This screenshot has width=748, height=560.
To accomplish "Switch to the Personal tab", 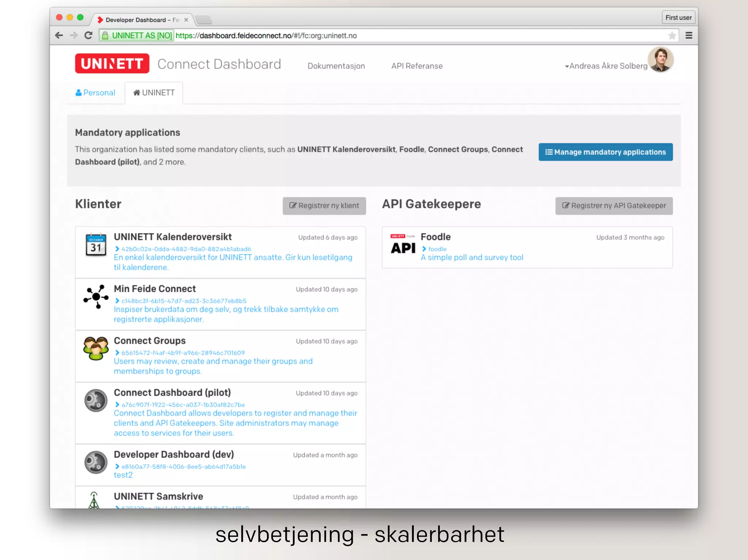I will click(x=95, y=93).
